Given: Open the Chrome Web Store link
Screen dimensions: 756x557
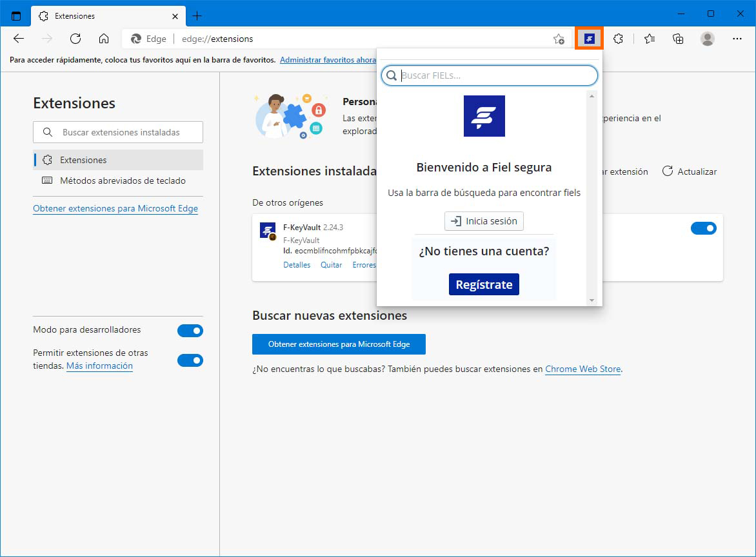Looking at the screenshot, I should [582, 369].
